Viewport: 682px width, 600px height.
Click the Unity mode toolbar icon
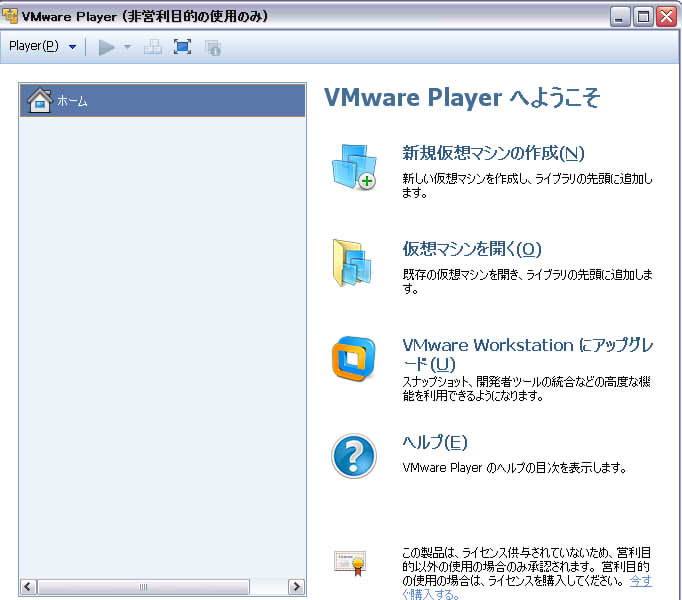(x=213, y=47)
